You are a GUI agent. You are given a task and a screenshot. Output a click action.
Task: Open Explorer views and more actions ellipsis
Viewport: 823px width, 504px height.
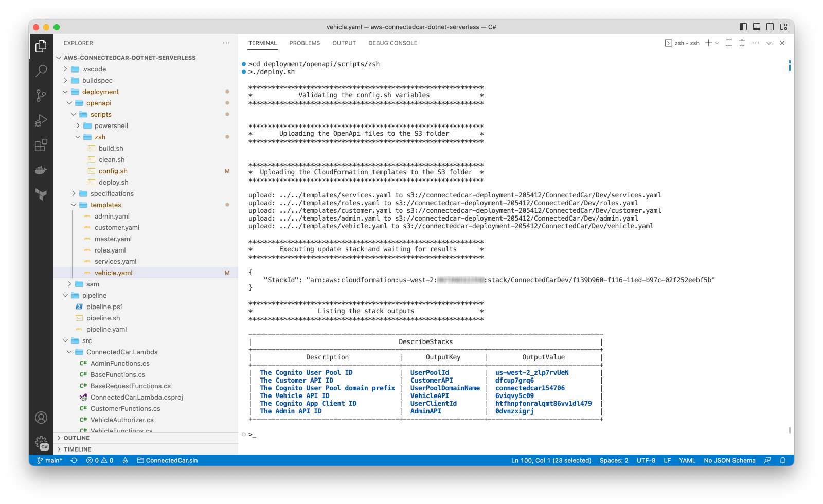(226, 43)
